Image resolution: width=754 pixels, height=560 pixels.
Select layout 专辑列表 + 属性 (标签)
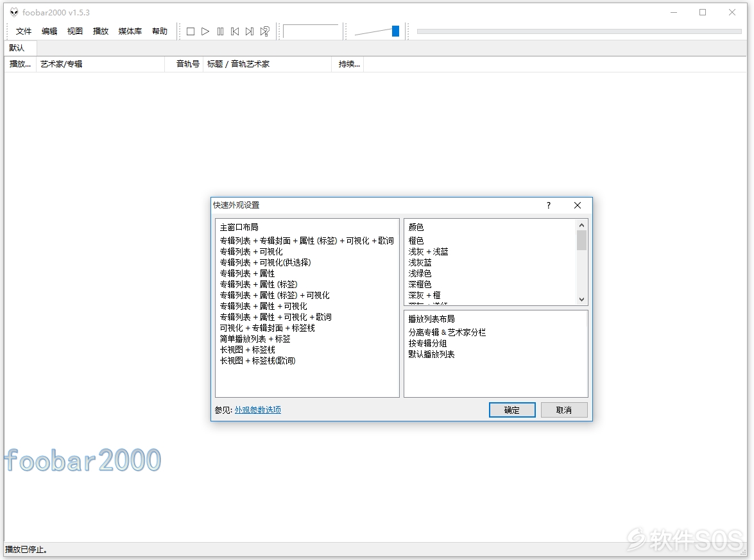pos(259,285)
